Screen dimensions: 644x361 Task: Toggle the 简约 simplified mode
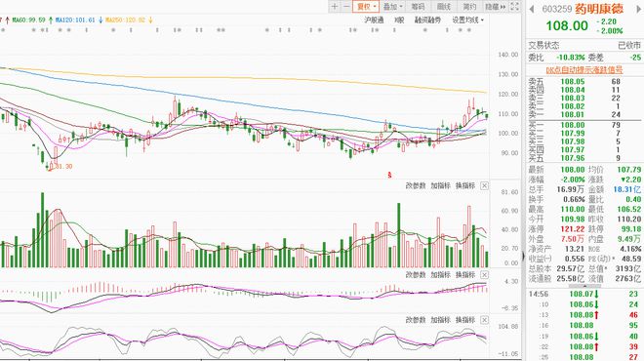[x=469, y=6]
